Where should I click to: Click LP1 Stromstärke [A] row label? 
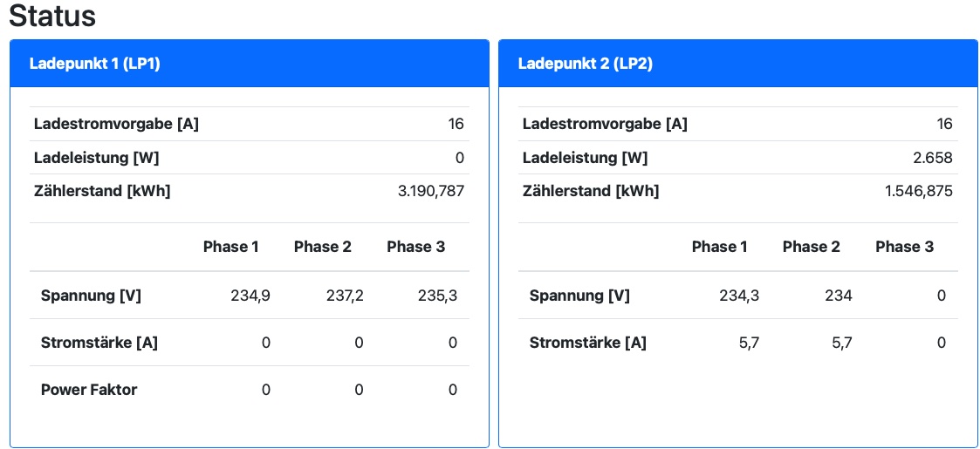99,343
